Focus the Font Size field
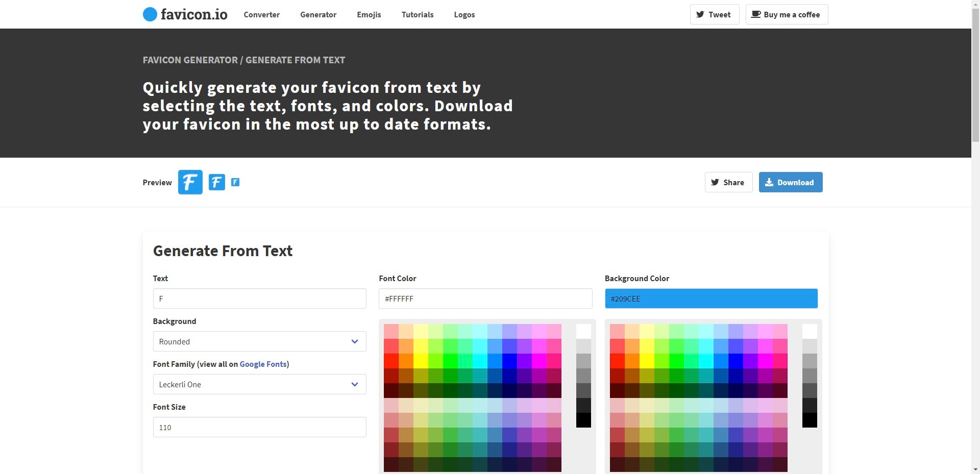Image resolution: width=980 pixels, height=474 pixels. pos(259,427)
